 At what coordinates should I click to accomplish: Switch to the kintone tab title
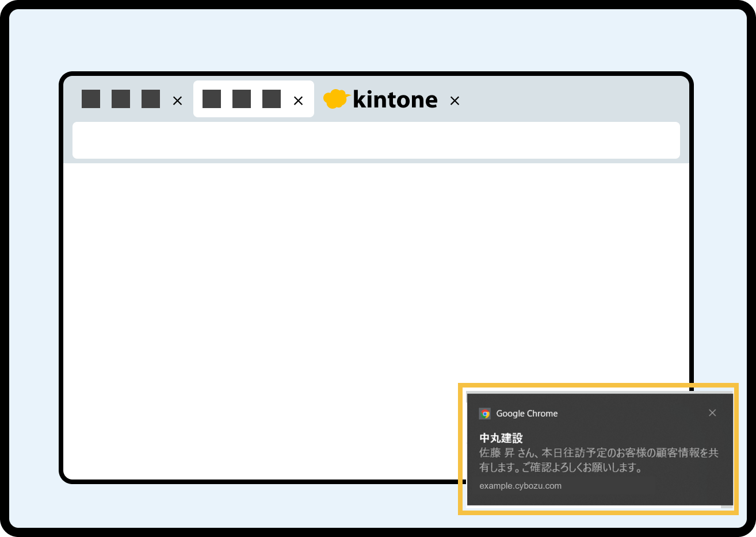[395, 99]
